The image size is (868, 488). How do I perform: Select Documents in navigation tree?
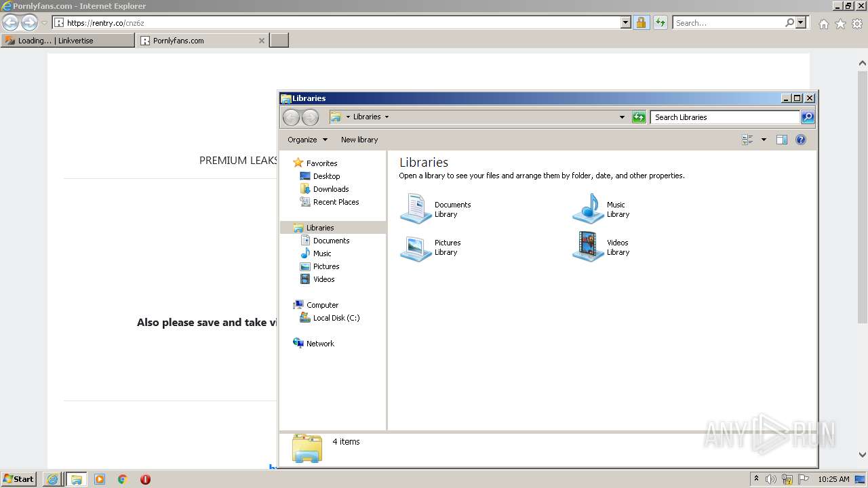pyautogui.click(x=331, y=241)
